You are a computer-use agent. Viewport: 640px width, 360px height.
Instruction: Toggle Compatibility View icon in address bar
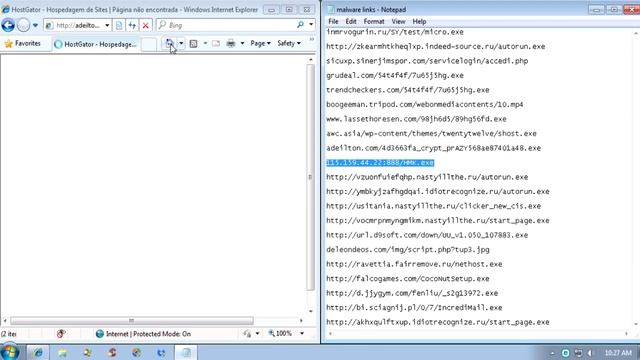tap(119, 25)
